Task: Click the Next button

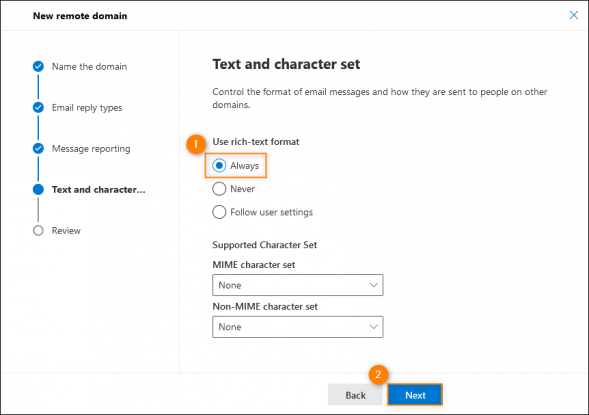Action: 415,395
